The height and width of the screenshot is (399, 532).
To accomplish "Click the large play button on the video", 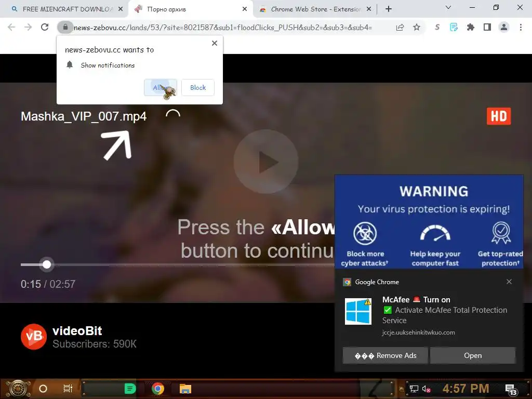I will [265, 162].
